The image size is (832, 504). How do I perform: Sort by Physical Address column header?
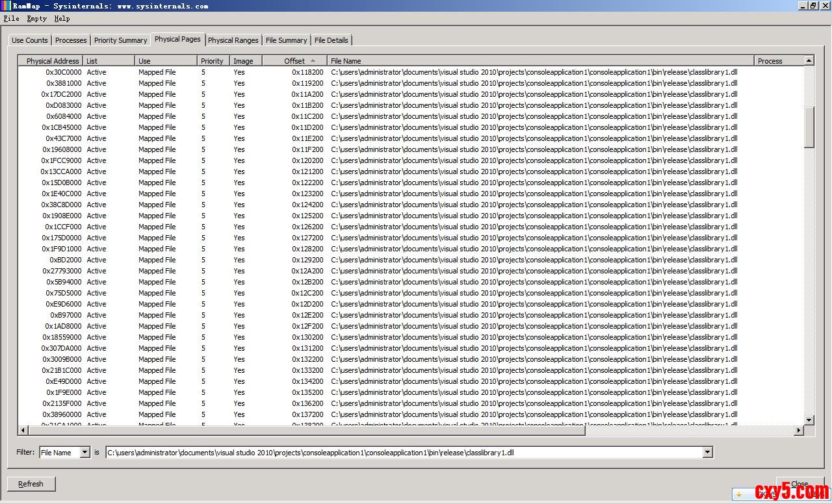[52, 61]
